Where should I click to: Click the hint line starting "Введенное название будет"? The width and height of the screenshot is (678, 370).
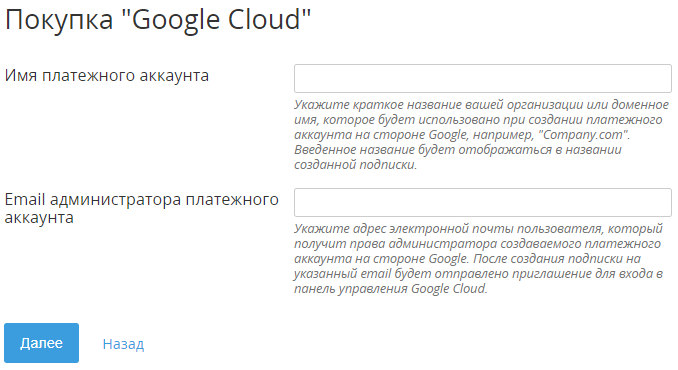458,150
